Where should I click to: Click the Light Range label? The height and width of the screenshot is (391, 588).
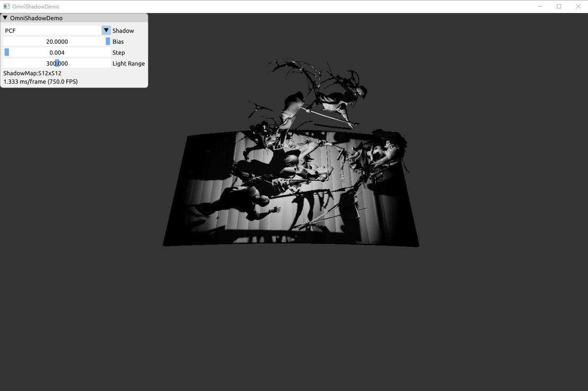click(x=129, y=63)
